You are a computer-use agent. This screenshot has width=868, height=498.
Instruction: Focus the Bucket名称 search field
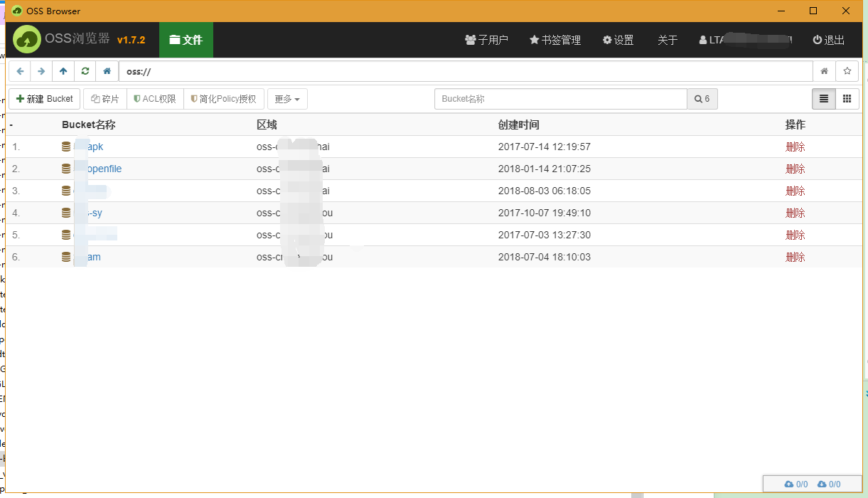pyautogui.click(x=561, y=99)
